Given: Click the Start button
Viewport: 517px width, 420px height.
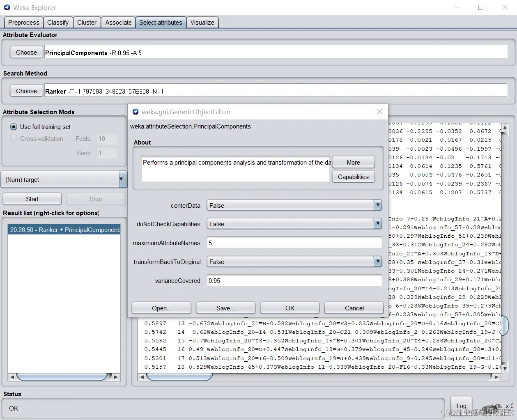Looking at the screenshot, I should pos(32,199).
